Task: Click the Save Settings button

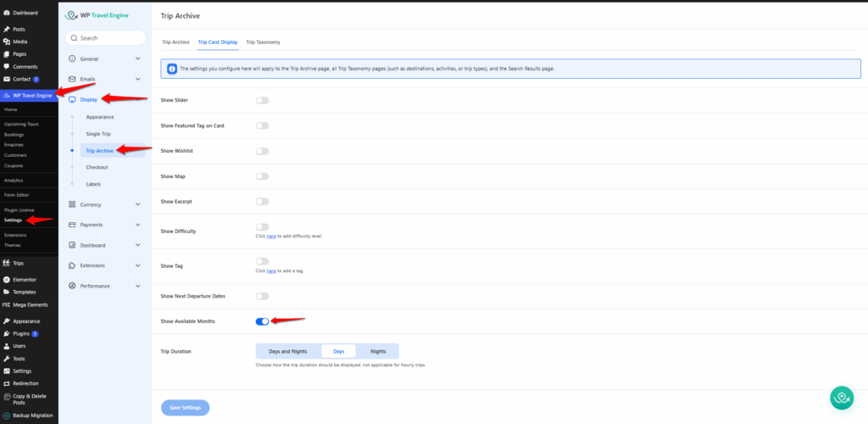Action: click(x=185, y=408)
